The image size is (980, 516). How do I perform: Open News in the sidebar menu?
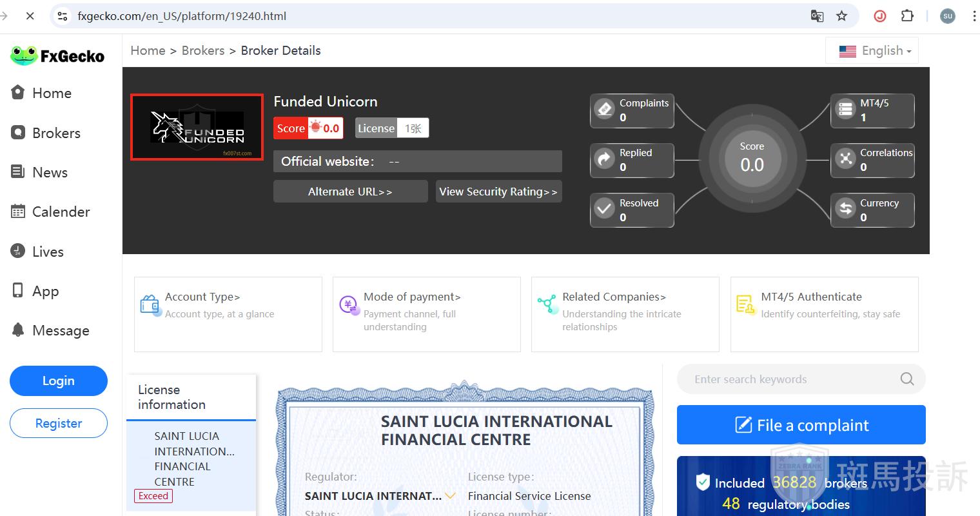pos(50,172)
